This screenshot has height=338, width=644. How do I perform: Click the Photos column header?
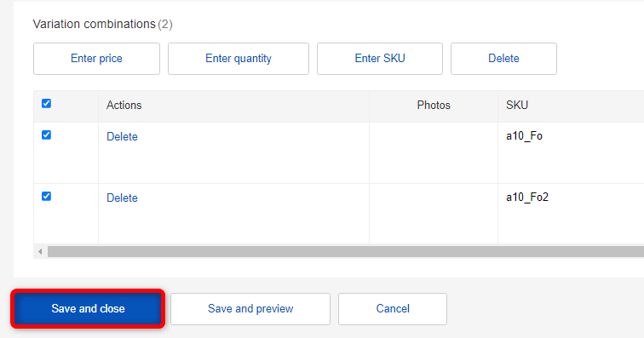pyautogui.click(x=434, y=105)
